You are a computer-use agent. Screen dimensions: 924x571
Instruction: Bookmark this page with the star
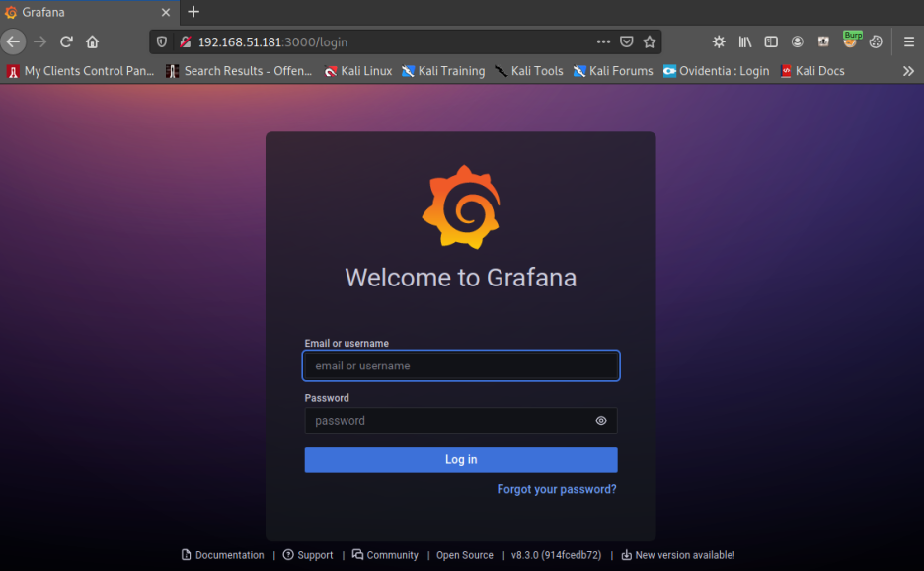[x=650, y=41]
